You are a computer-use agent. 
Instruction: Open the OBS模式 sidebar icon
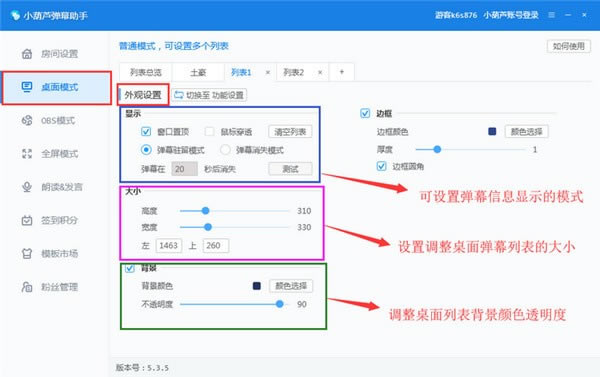[x=27, y=121]
